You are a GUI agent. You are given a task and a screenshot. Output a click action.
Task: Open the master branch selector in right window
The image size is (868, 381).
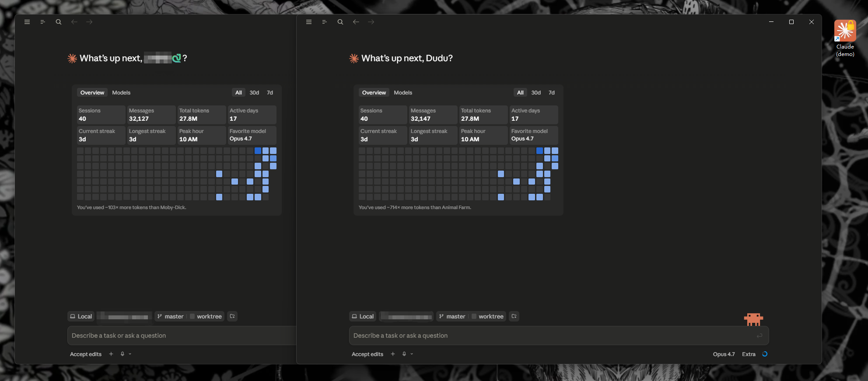pos(452,316)
